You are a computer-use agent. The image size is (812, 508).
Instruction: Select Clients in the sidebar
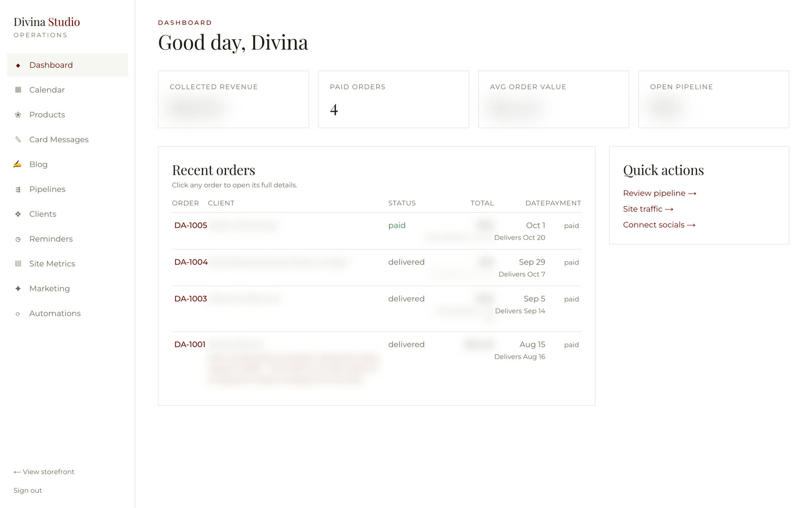[67, 214]
